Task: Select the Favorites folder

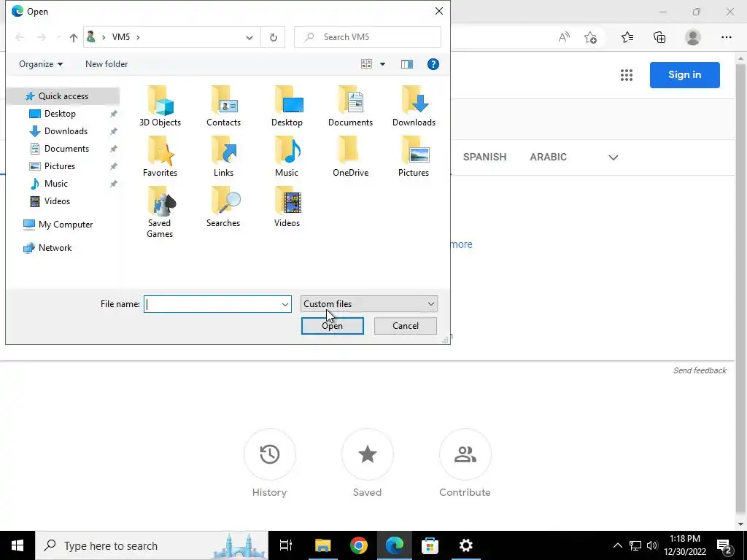Action: point(160,157)
